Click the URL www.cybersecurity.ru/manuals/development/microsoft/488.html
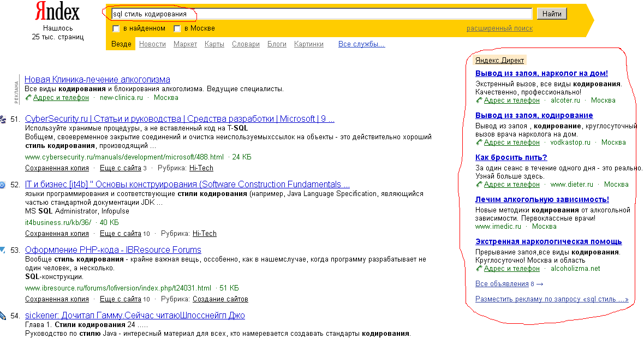 [x=124, y=157]
